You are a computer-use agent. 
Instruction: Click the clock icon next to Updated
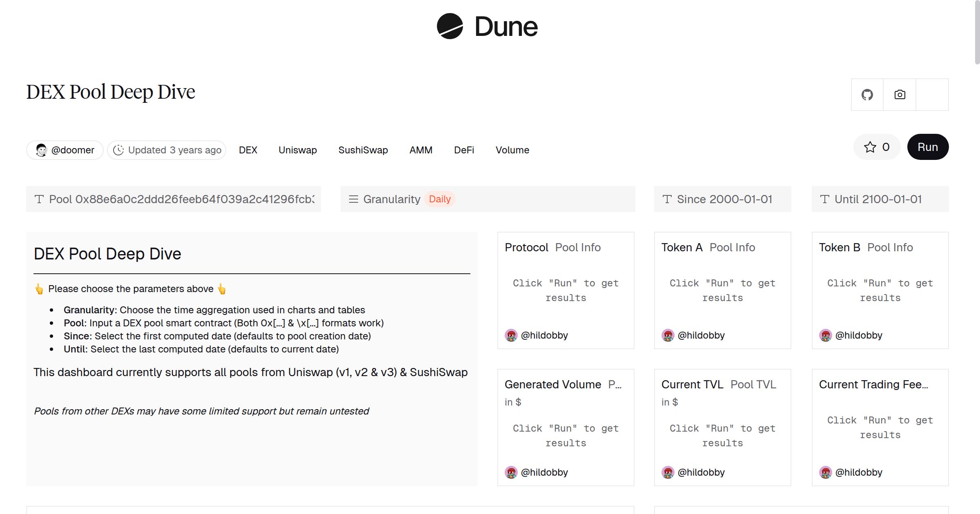(x=118, y=150)
